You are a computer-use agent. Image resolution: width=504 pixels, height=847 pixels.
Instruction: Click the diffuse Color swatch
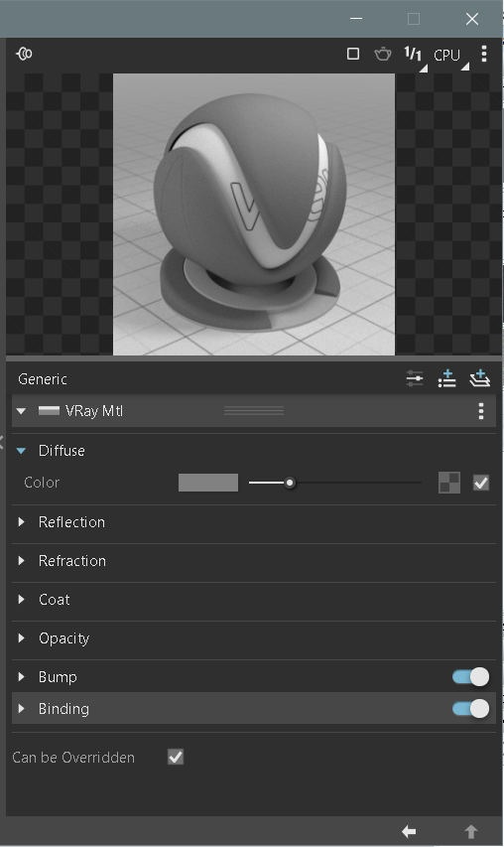pos(208,483)
